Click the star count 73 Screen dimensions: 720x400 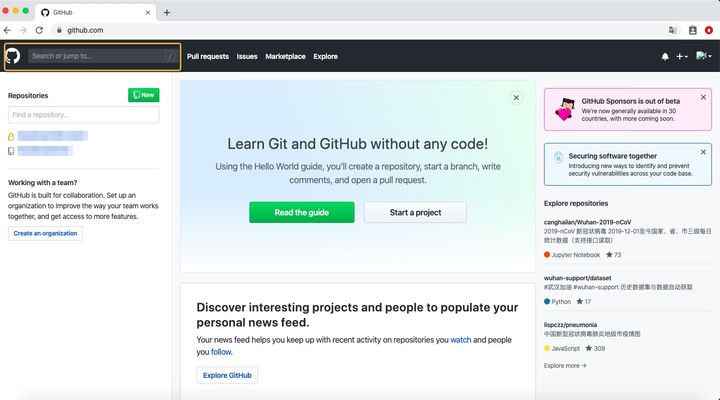(x=613, y=255)
